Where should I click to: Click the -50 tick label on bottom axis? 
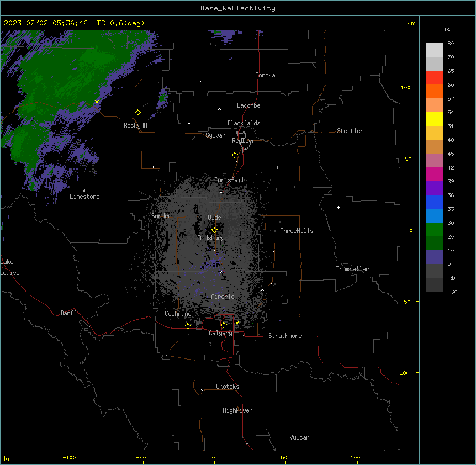coord(141,457)
